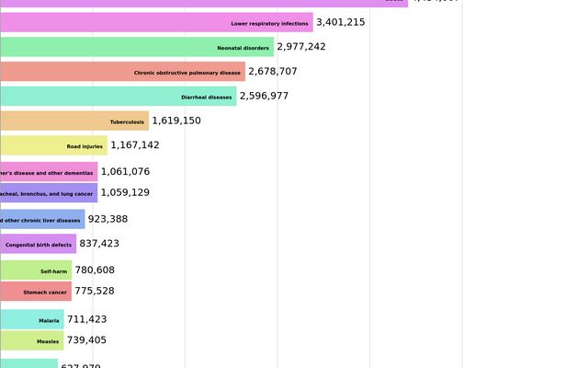Select the Tracheal, bronchus, and lung cancer bar
Image resolution: width=588 pixels, height=368 pixels.
click(x=48, y=193)
